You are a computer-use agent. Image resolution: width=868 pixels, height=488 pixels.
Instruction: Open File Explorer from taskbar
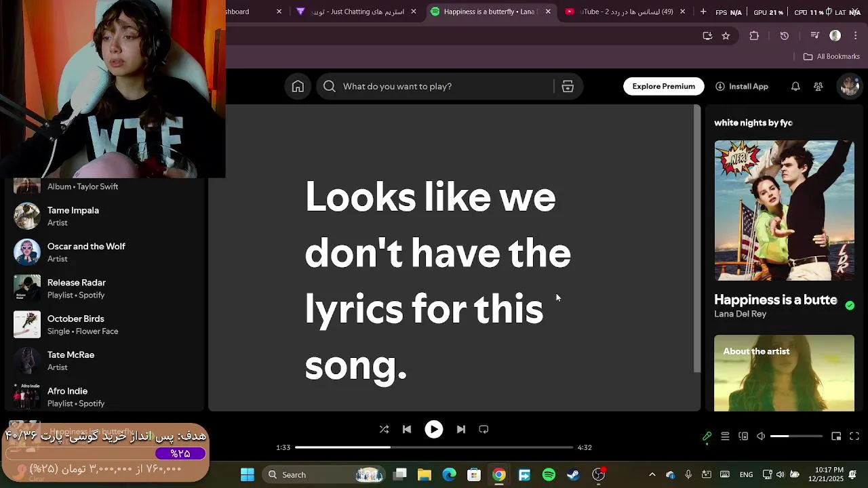pyautogui.click(x=425, y=474)
